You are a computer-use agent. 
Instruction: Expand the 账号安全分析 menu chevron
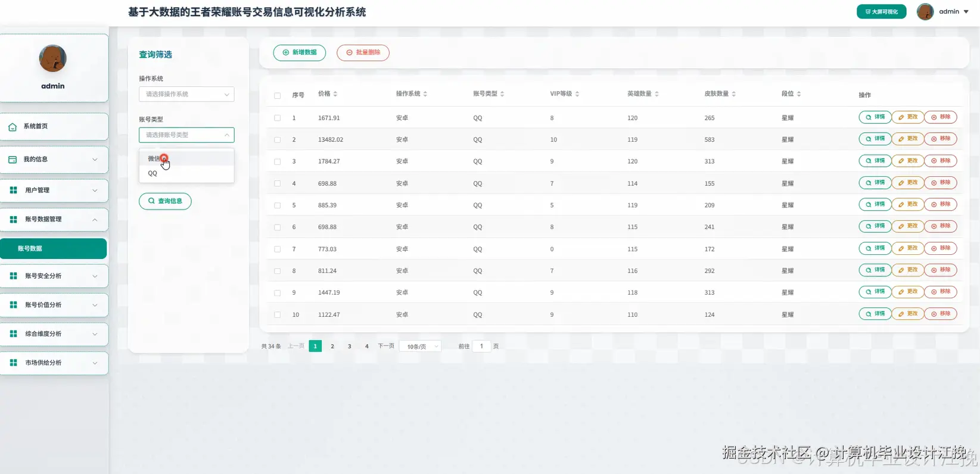point(95,276)
